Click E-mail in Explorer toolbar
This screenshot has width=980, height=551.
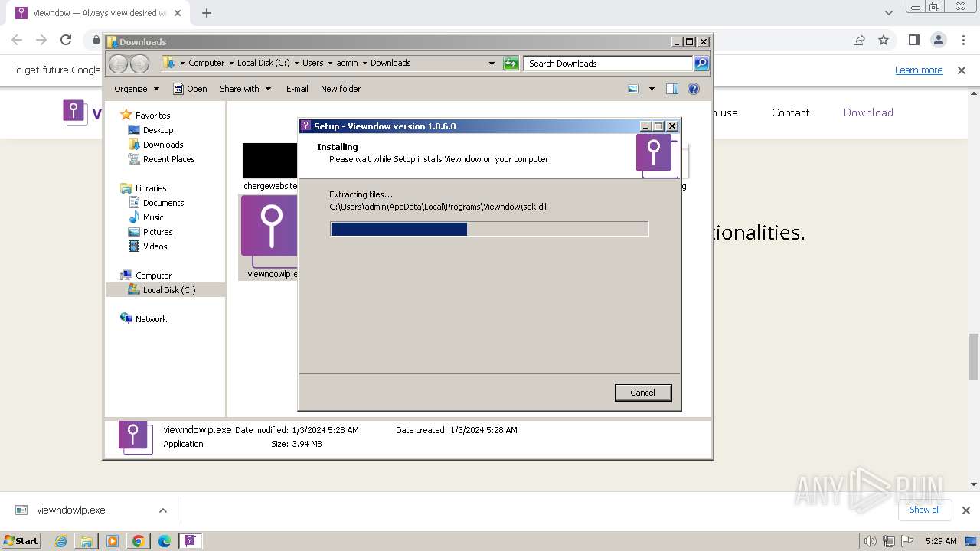click(x=297, y=89)
